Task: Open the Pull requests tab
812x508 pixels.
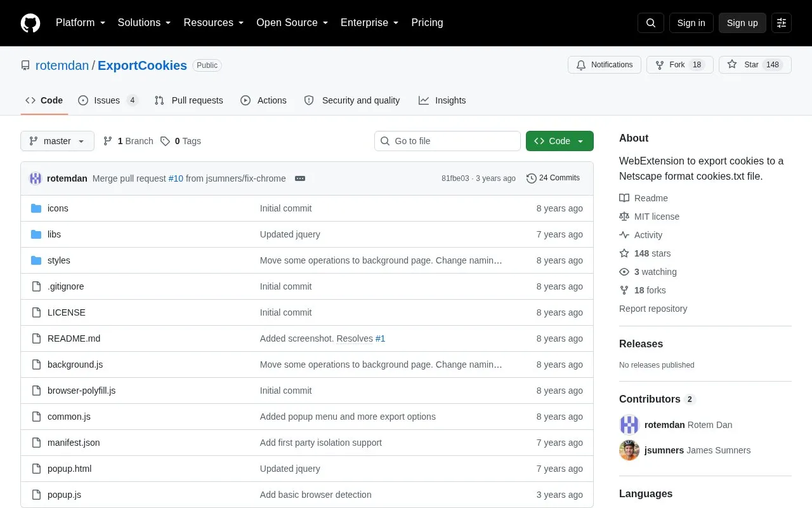Action: click(188, 100)
